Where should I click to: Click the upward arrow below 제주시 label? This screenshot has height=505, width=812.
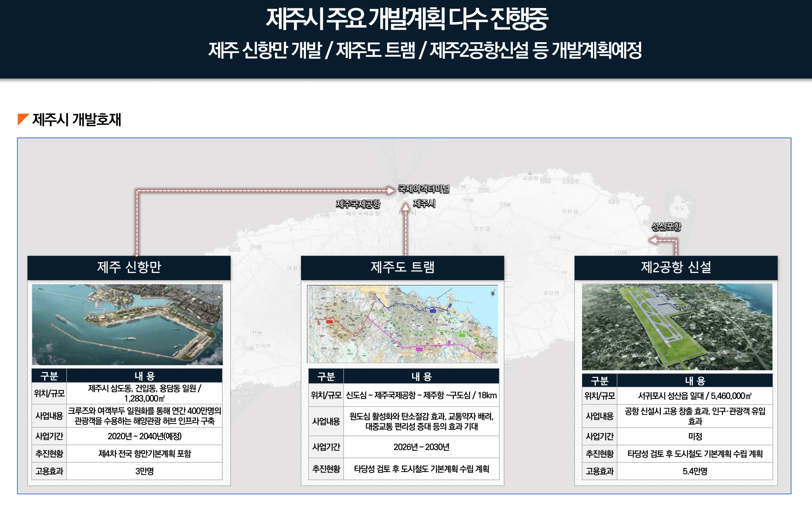[406, 208]
